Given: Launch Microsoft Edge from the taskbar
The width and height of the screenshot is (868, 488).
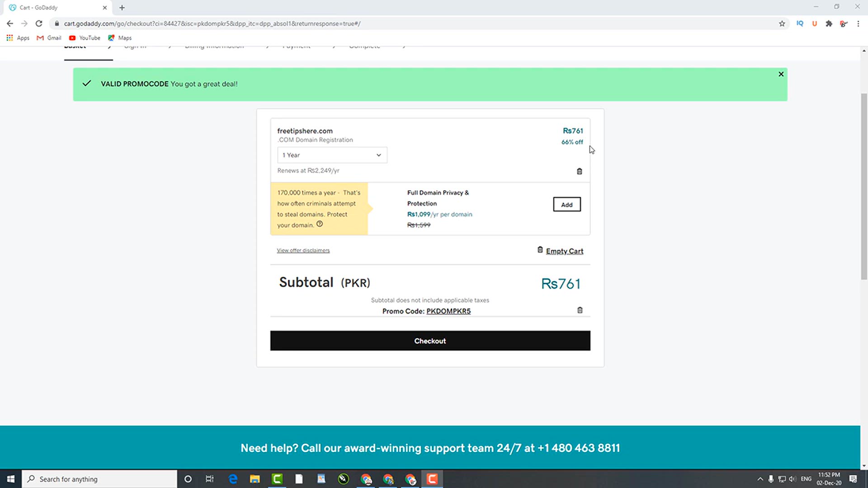Looking at the screenshot, I should click(x=233, y=479).
